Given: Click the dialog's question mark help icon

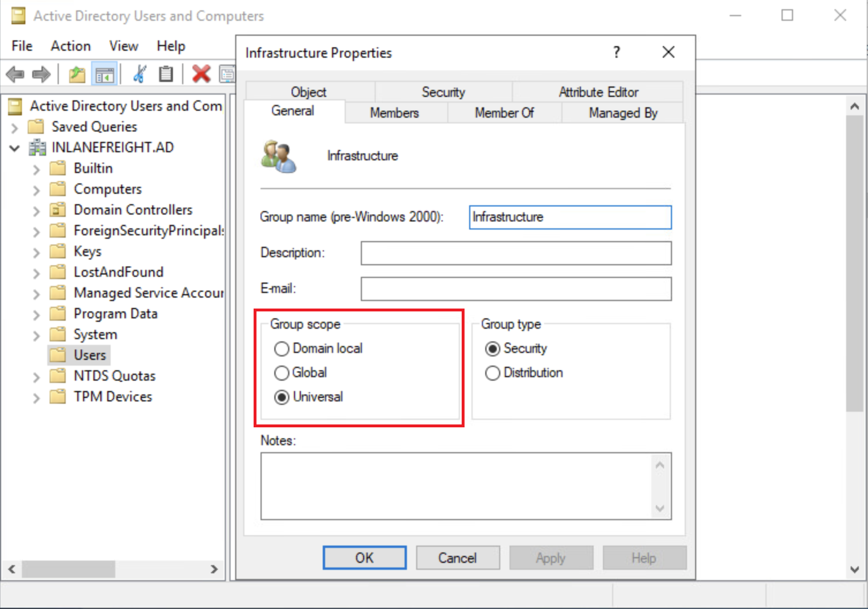Looking at the screenshot, I should (x=617, y=52).
